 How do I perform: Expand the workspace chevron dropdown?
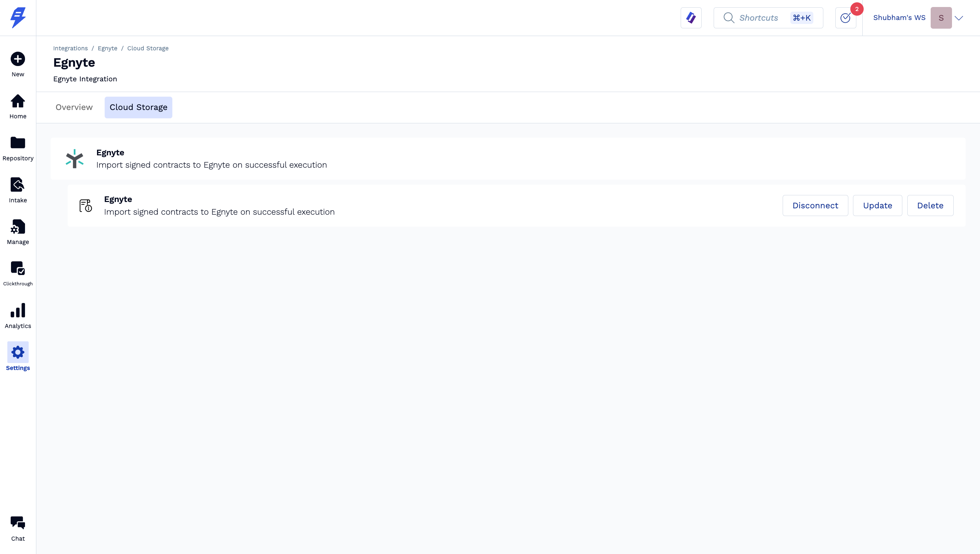(959, 18)
